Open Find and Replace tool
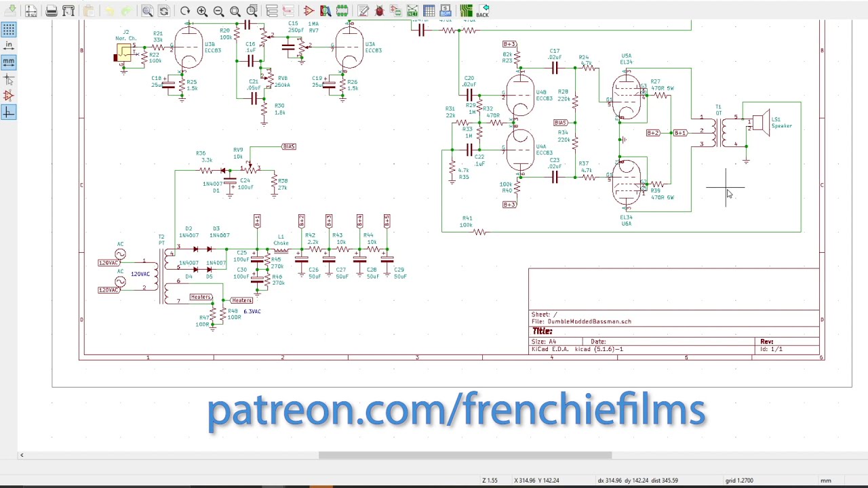This screenshot has width=868, height=488. coord(164,11)
